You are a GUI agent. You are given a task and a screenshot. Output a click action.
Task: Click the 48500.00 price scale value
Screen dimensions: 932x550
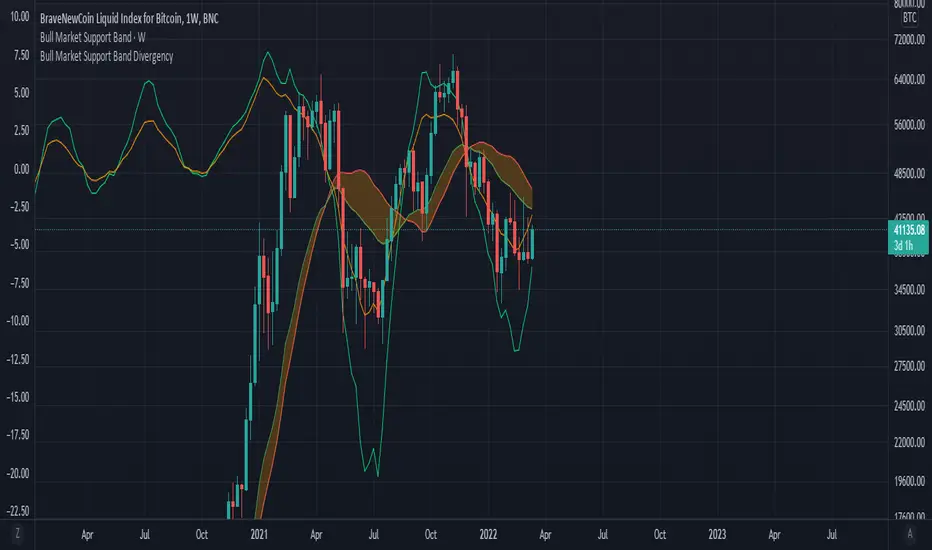909,174
